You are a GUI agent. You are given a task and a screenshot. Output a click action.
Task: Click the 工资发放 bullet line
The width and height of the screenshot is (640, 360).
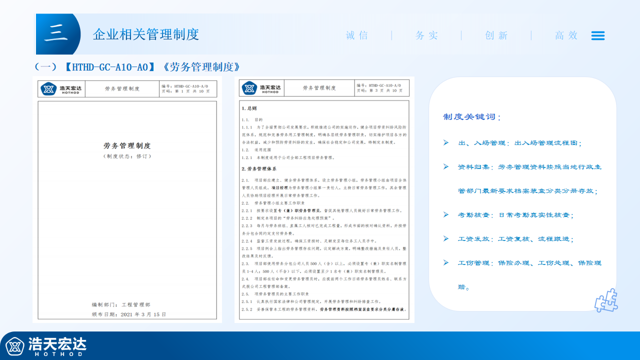(x=516, y=239)
